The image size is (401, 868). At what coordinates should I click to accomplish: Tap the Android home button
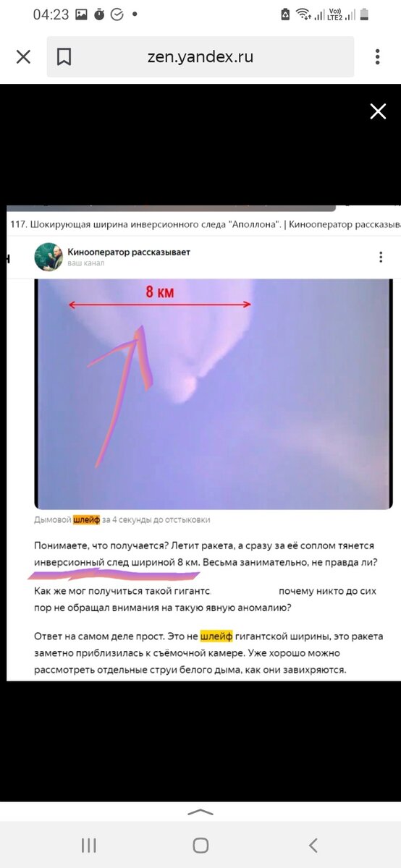pos(200,845)
